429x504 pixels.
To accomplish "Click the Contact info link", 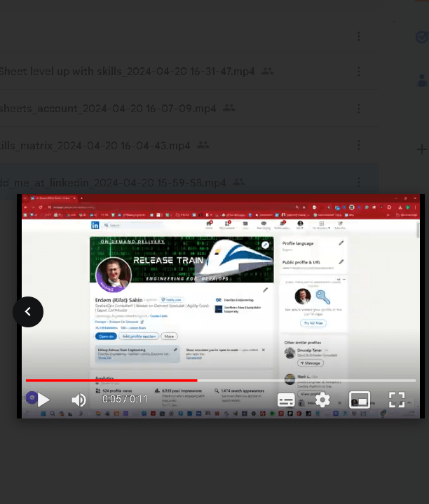I will coord(158,316).
